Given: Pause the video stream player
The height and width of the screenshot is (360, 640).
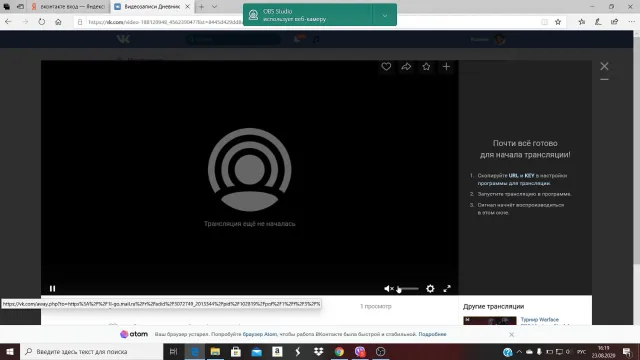Looking at the screenshot, I should (52, 289).
